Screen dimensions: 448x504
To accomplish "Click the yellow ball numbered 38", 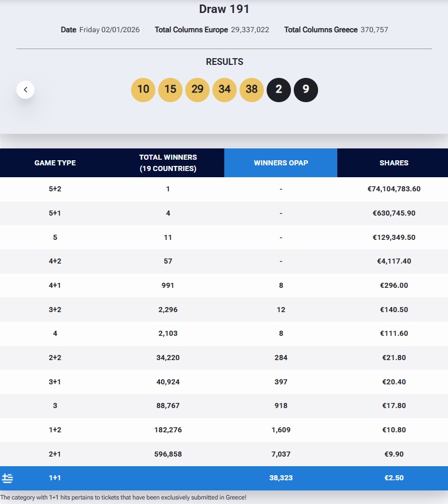I will click(x=251, y=90).
